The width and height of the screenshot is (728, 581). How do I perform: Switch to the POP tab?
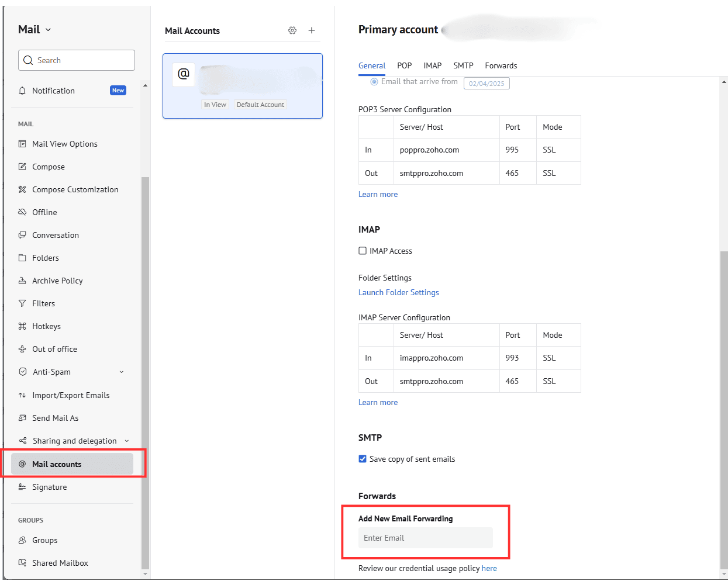[405, 65]
